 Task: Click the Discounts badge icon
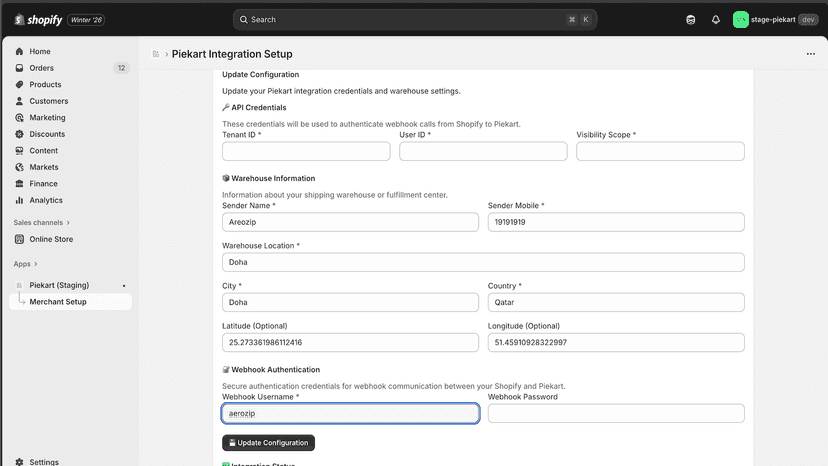tap(20, 134)
